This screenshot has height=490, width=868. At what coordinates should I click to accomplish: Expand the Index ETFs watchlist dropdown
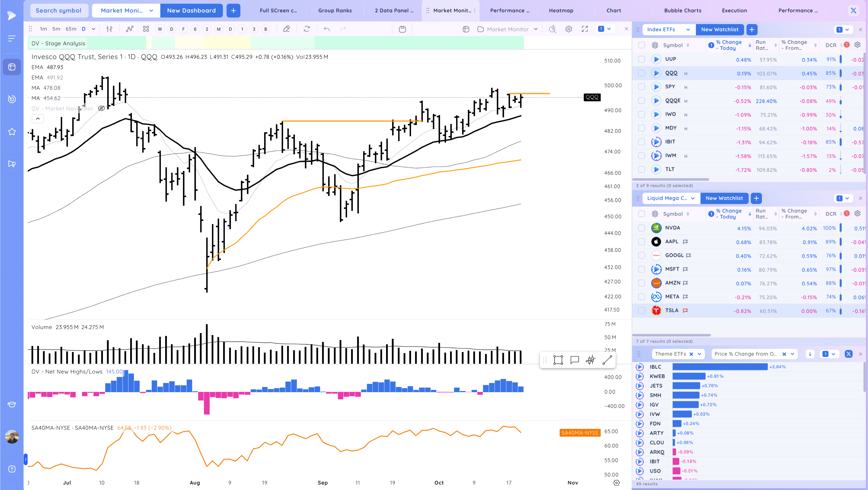point(688,30)
